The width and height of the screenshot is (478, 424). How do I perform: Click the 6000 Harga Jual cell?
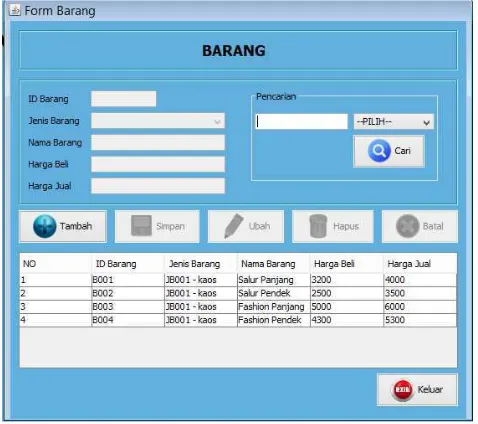420,307
